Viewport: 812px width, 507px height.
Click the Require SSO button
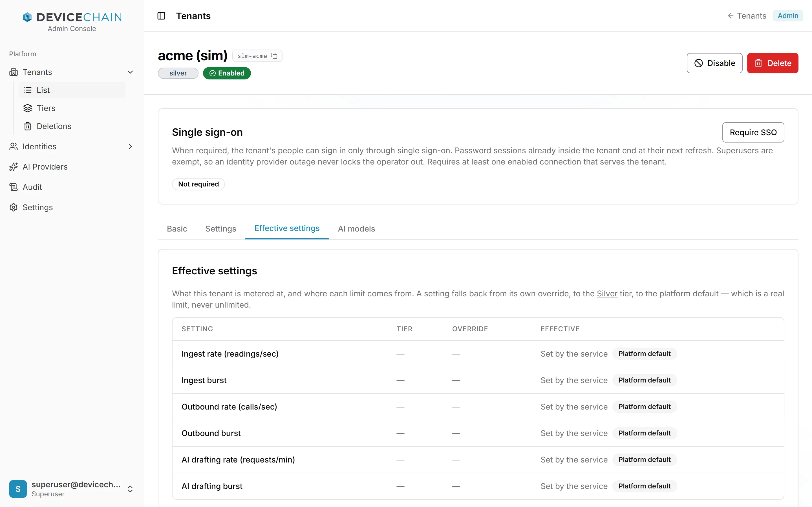pyautogui.click(x=753, y=132)
